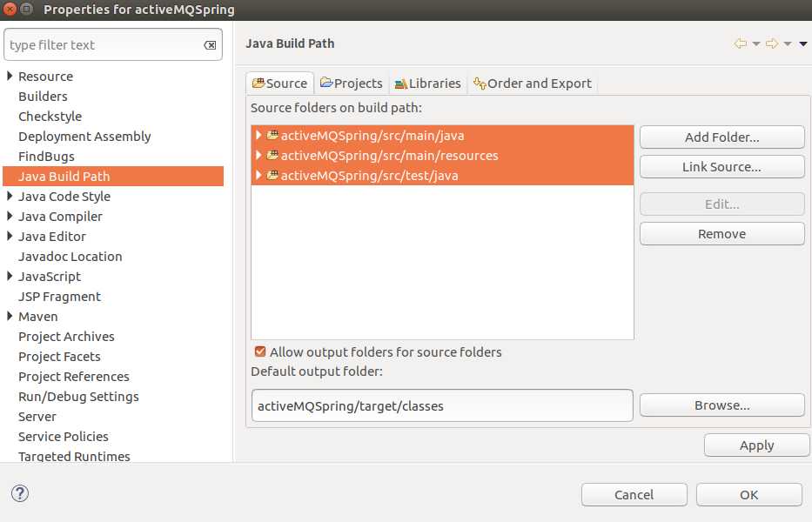Click Browse... for default output folder
The image size is (812, 522).
[721, 405]
